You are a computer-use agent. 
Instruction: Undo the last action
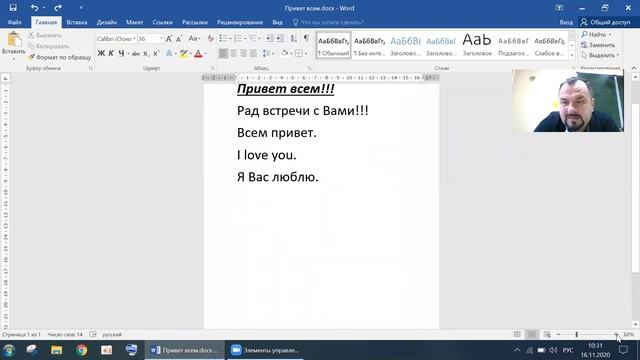(x=34, y=8)
